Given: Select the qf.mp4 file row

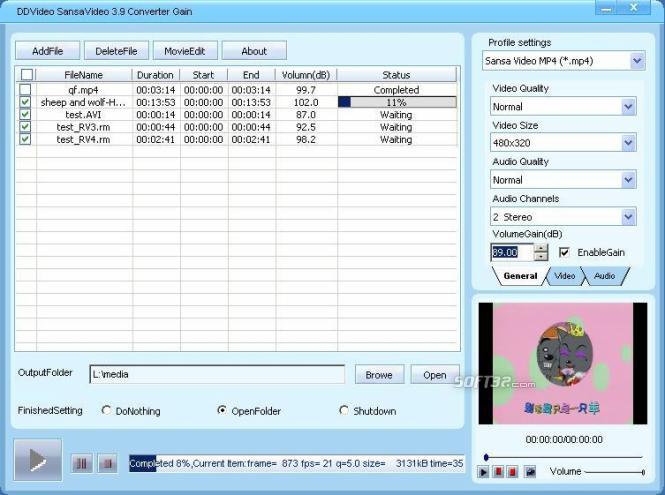Looking at the screenshot, I should coord(237,90).
